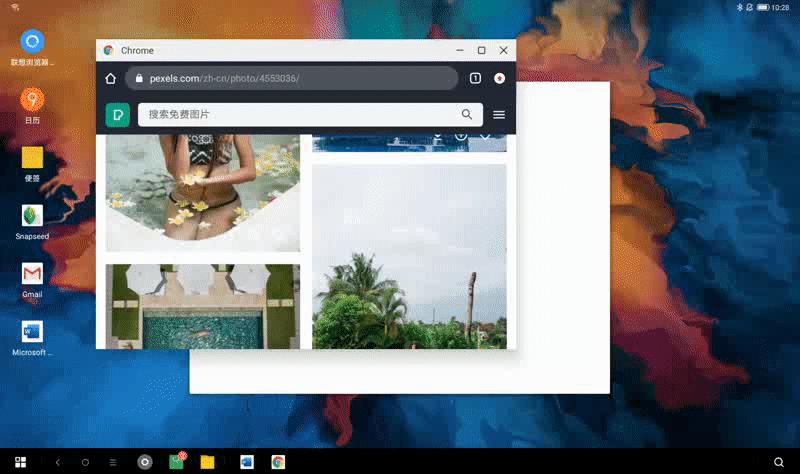Open the Chrome tab switcher showing 1 tab
The height and width of the screenshot is (474, 800).
[x=475, y=78]
